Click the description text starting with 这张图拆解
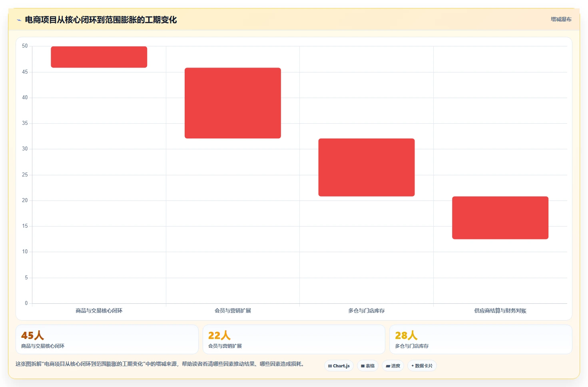Viewport: 588px width, 387px height. (161, 364)
